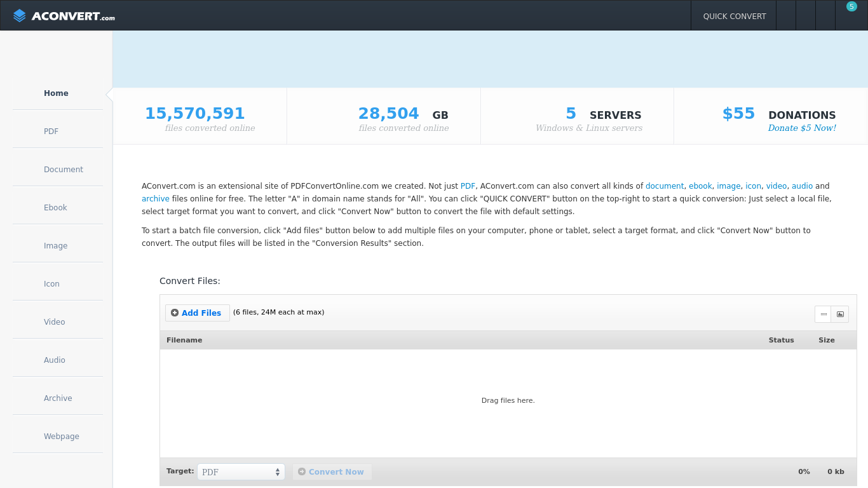Select Ebook in the left navigation

(x=55, y=208)
